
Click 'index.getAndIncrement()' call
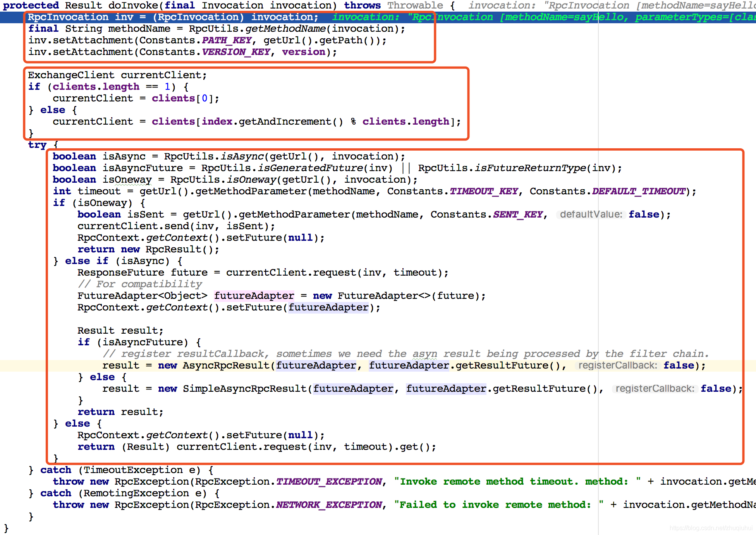pos(272,122)
